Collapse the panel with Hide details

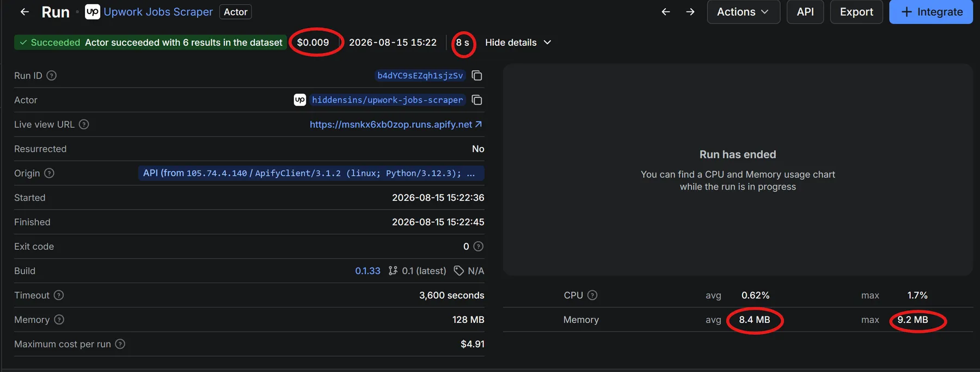pyautogui.click(x=518, y=42)
